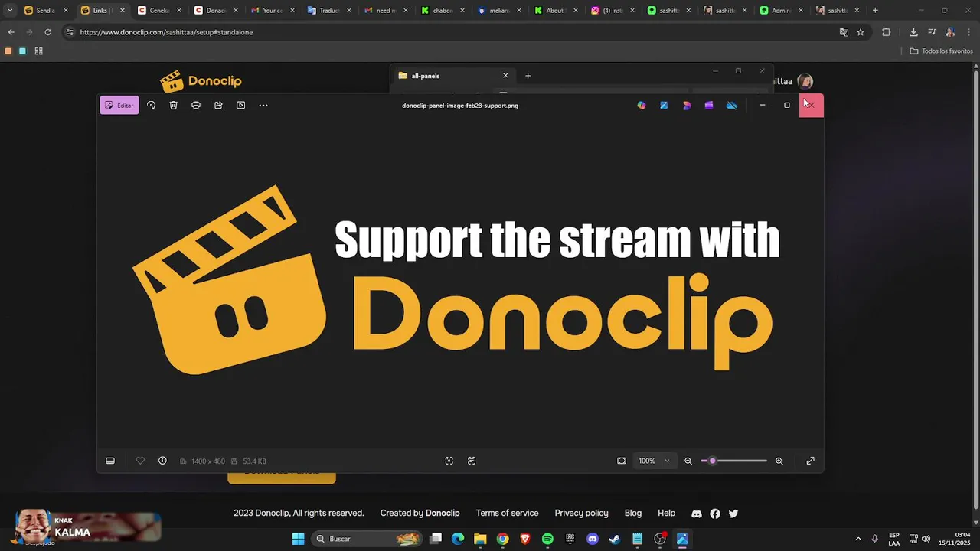This screenshot has width=980, height=551.
Task: Bookmark this page with the star icon
Action: pyautogui.click(x=861, y=32)
